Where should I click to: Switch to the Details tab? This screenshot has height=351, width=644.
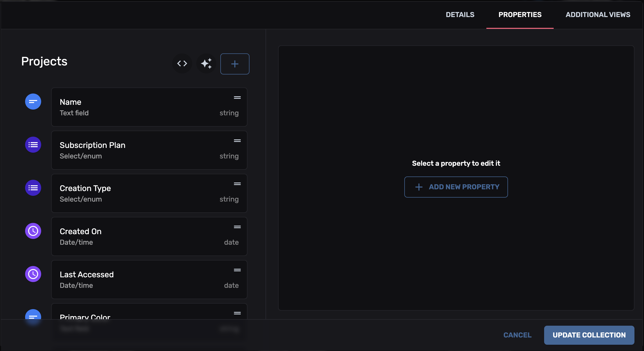(460, 15)
